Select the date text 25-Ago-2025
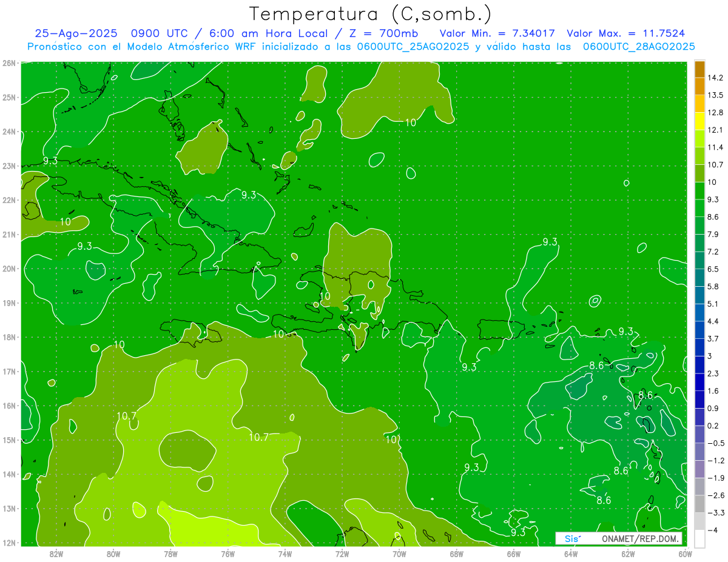The image size is (728, 562). pos(76,33)
